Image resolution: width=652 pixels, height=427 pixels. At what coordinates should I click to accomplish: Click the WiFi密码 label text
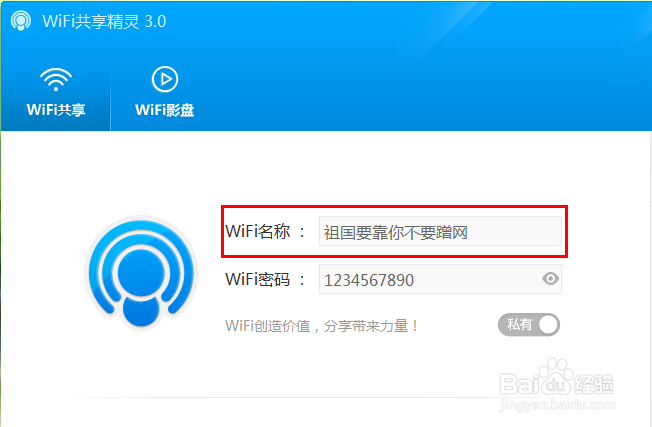(257, 279)
